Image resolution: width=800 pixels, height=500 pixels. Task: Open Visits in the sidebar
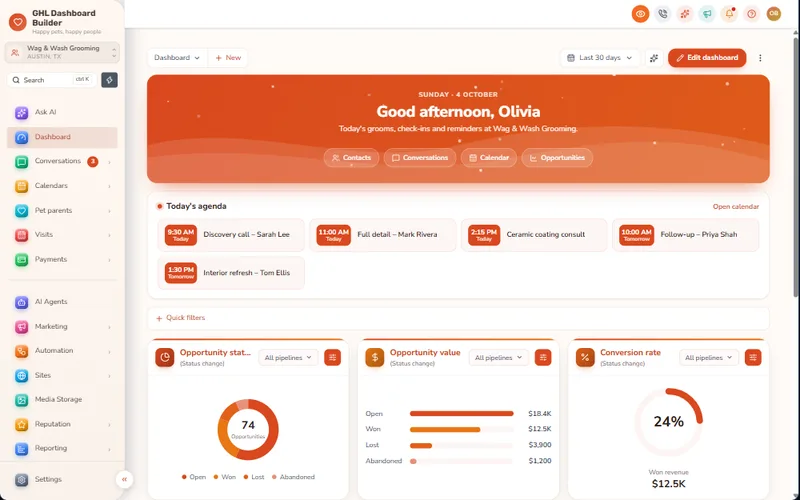(x=62, y=235)
